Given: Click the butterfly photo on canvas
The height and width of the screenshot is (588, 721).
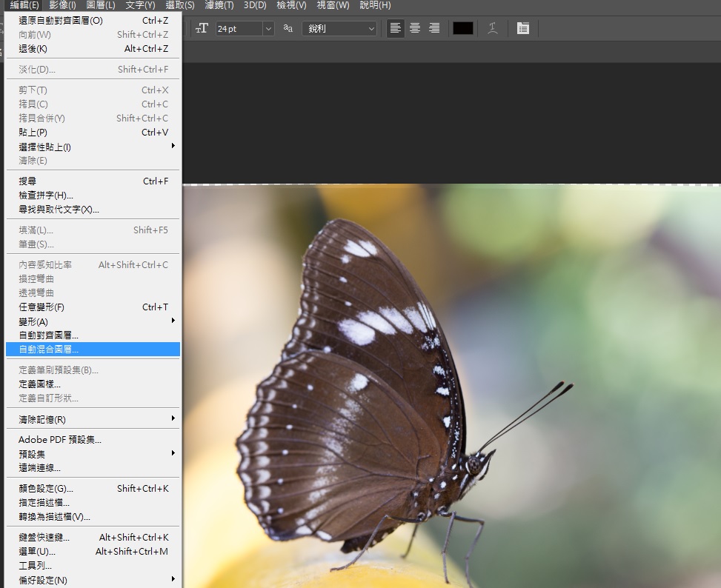Looking at the screenshot, I should coord(451,387).
